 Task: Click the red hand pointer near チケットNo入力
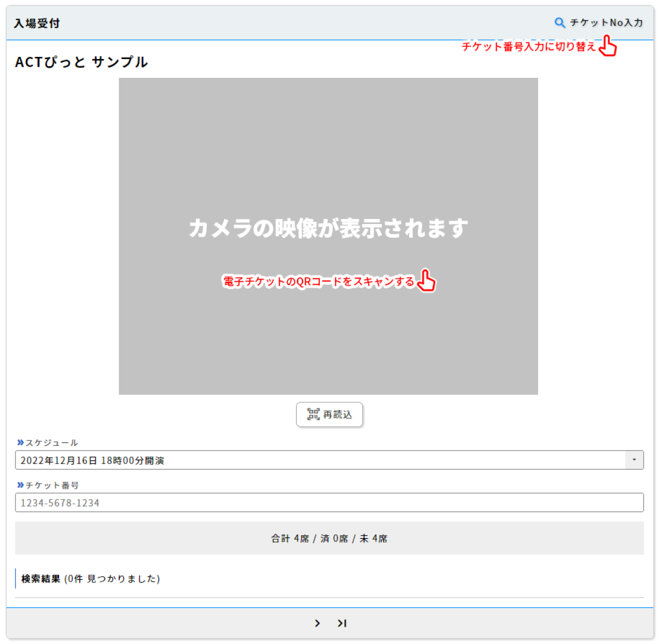coord(607,46)
